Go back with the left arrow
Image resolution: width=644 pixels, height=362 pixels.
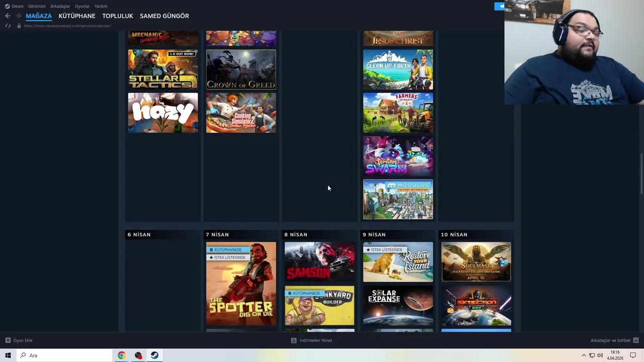click(8, 16)
